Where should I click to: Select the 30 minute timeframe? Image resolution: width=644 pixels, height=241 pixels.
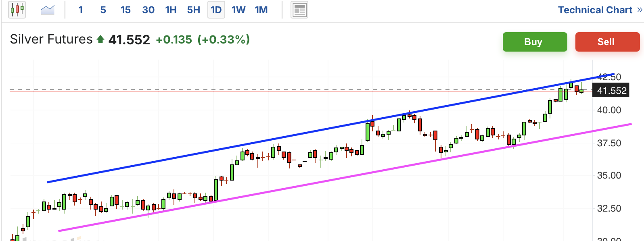tap(148, 10)
